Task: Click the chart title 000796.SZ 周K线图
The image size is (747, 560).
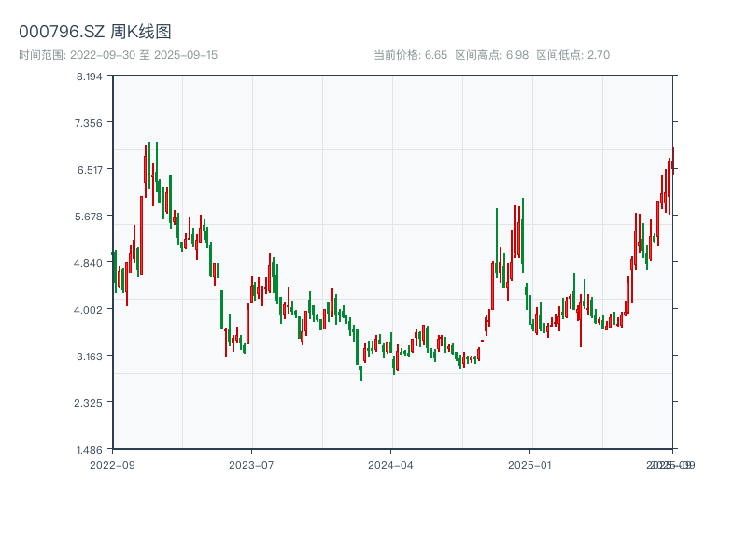Action: (95, 32)
